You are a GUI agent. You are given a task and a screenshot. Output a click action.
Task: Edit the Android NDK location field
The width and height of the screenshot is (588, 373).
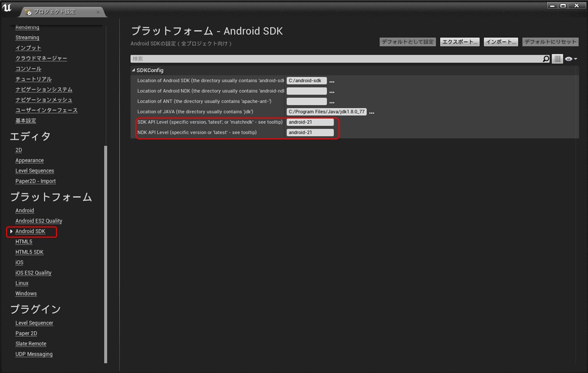pyautogui.click(x=306, y=91)
